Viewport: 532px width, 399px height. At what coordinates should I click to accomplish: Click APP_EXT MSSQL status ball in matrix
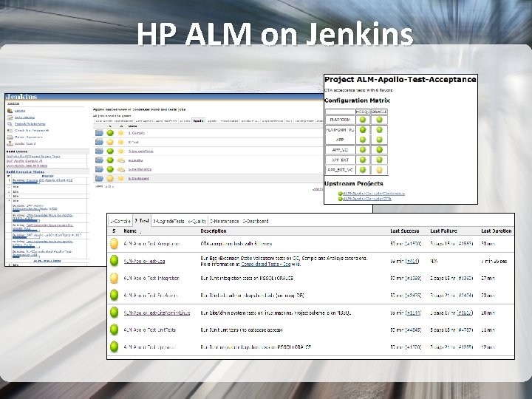click(363, 160)
